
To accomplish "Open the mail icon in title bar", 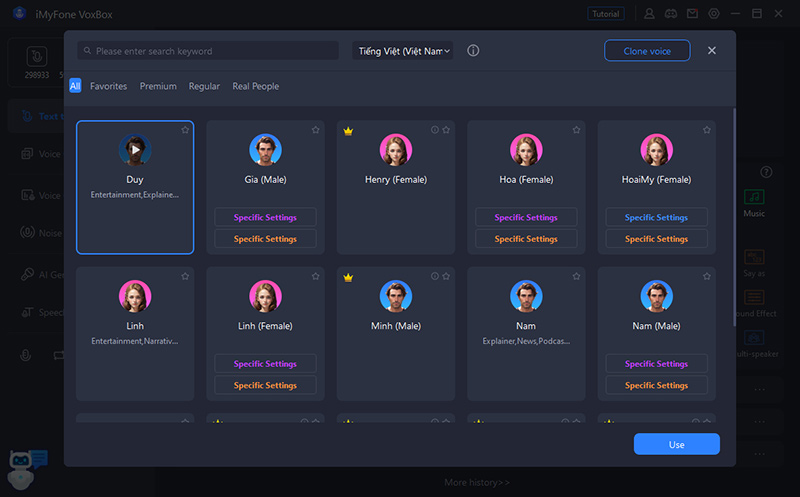I will tap(692, 14).
